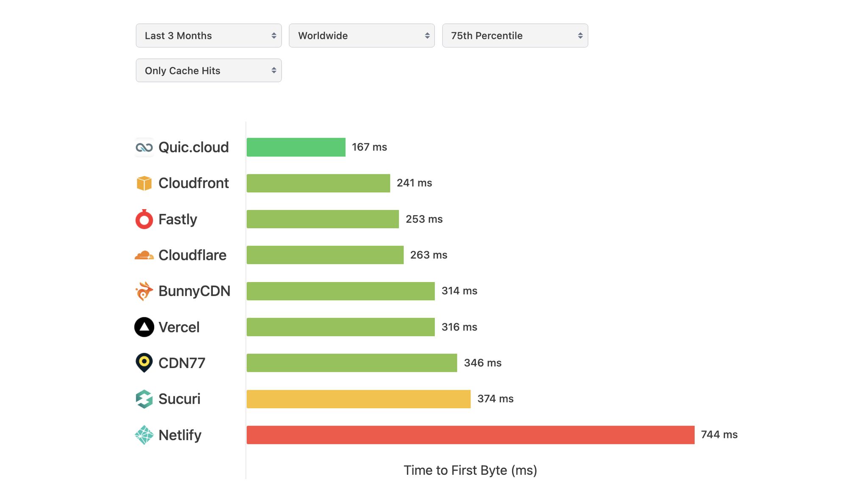This screenshot has height=490, width=868.
Task: Click the BunnyCDN rabbit logo icon
Action: 144,291
